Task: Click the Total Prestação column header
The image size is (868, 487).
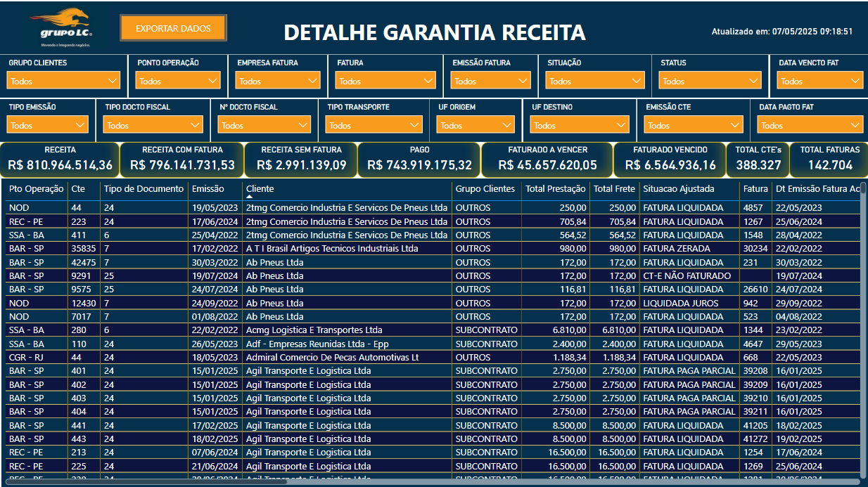Action: click(556, 188)
